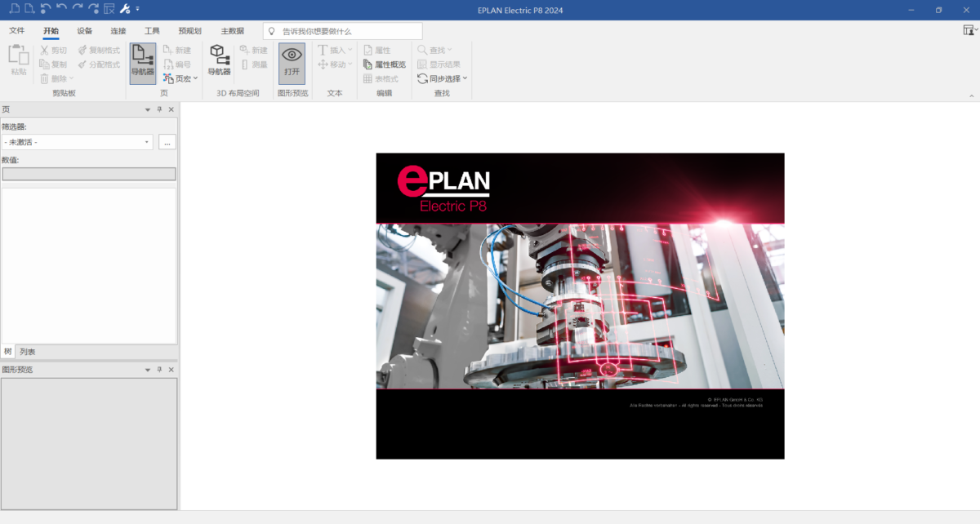Click the 剪切 (Cut) scissors icon
The image size is (980, 524).
pos(46,51)
